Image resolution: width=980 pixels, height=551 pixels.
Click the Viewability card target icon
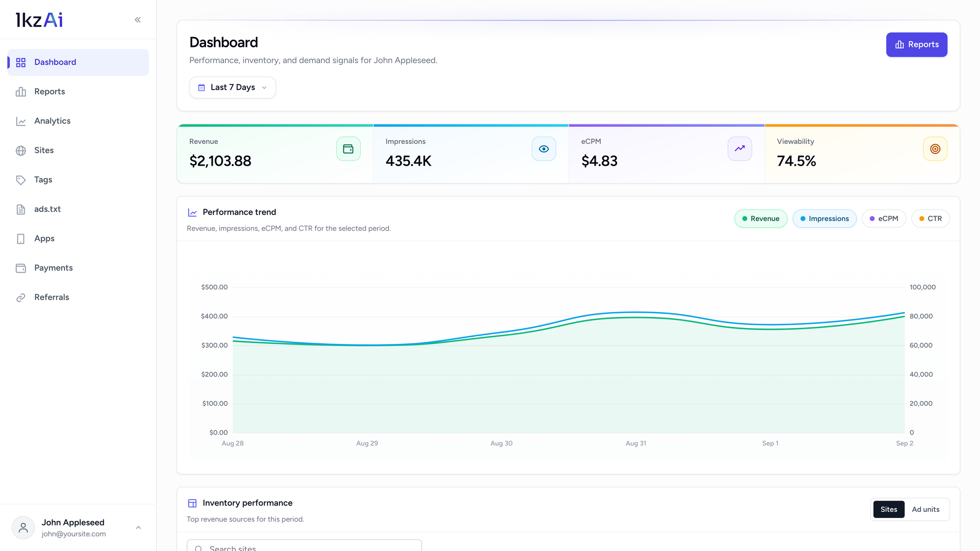[935, 149]
